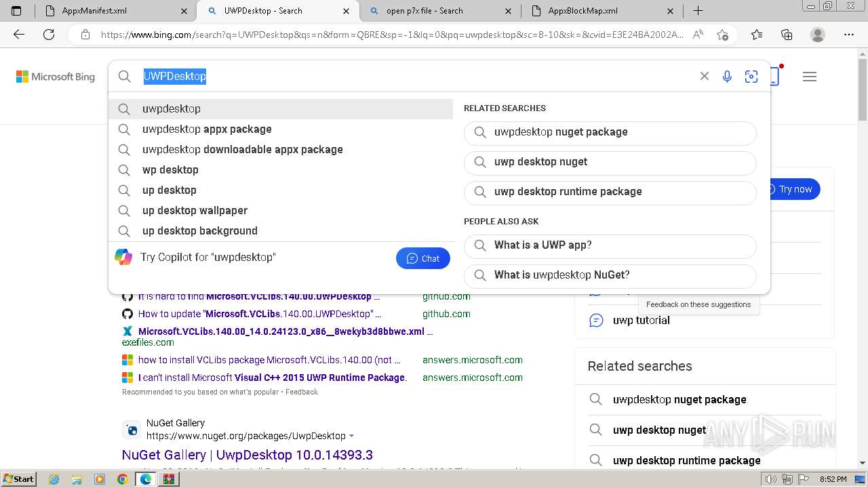Open how to install VCLibs package link
Screen dimensions: 868x488
pos(269,360)
